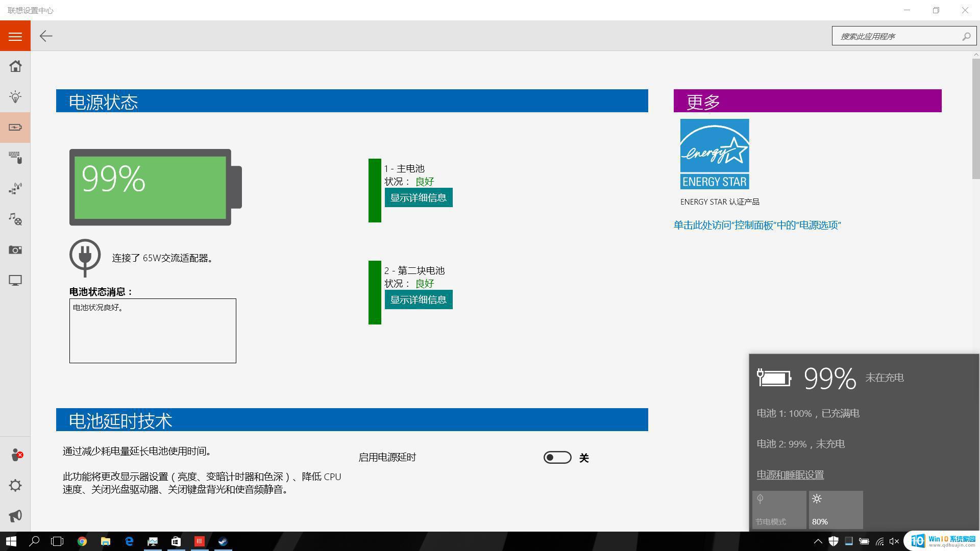Open the monitor picture app on taskbar
This screenshot has width=980, height=551.
pos(153,541)
